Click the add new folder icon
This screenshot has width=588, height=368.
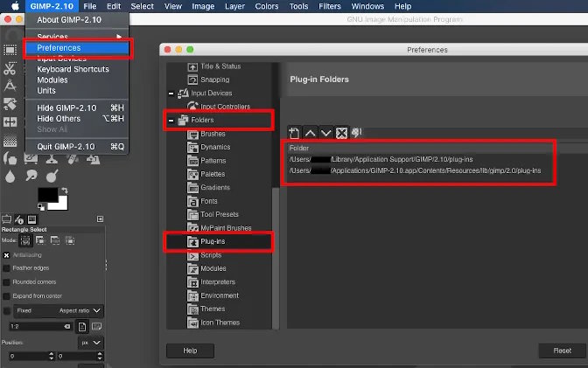(x=294, y=132)
